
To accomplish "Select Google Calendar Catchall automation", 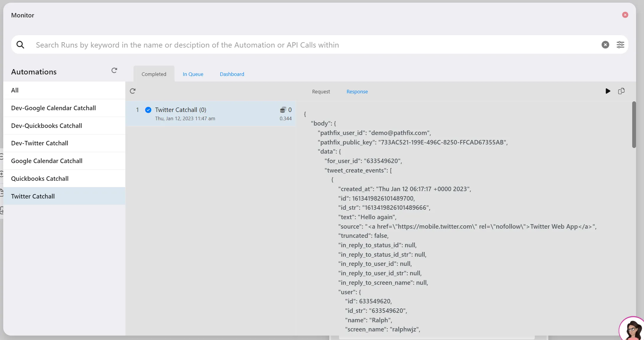I will click(64, 161).
